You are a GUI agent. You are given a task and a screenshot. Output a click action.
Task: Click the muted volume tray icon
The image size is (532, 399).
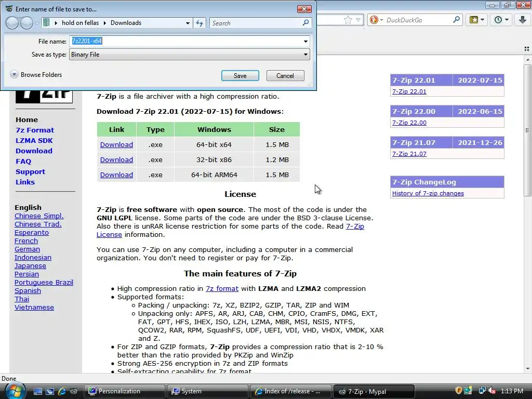492,391
